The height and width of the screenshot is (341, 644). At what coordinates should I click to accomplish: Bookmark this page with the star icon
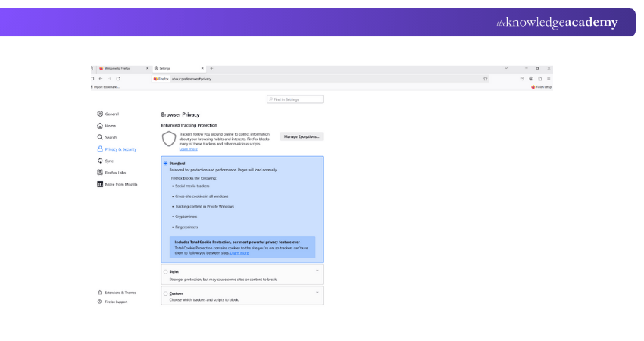coord(486,79)
